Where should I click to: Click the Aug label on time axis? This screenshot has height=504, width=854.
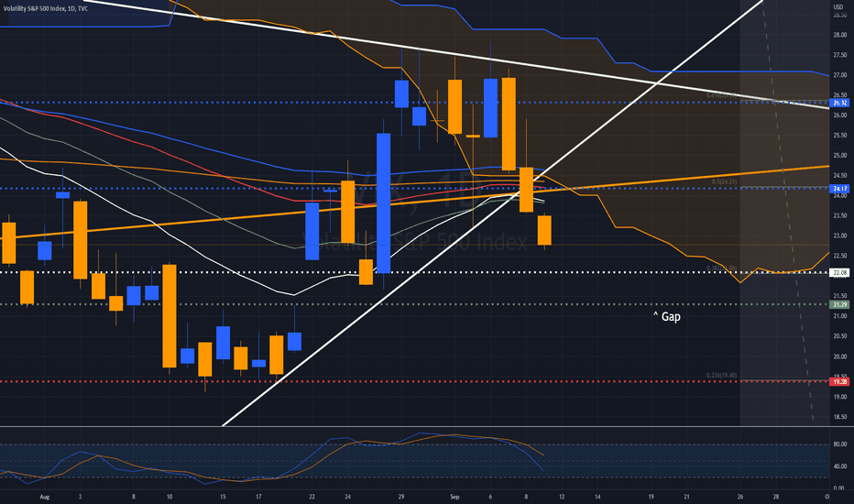[45, 497]
